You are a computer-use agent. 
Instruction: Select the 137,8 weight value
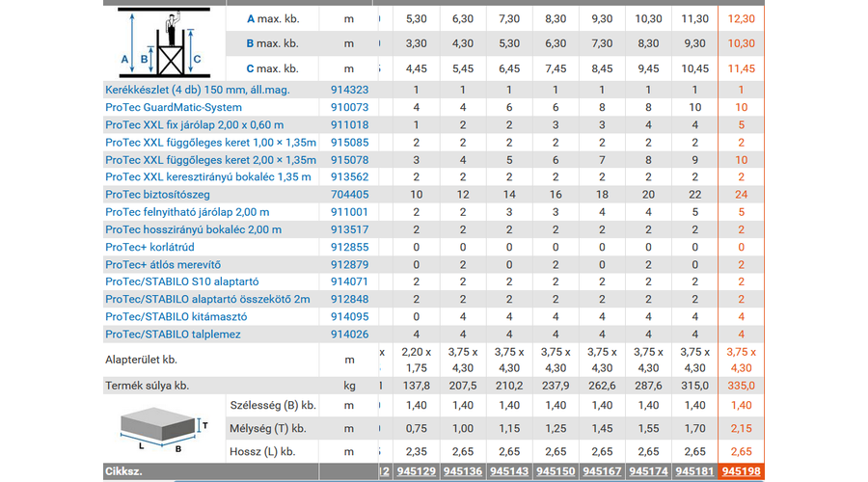pyautogui.click(x=417, y=386)
